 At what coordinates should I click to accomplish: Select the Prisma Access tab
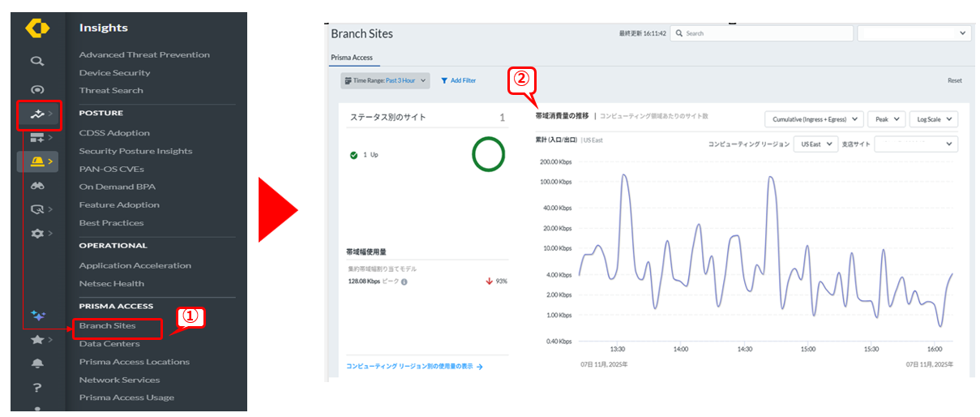pyautogui.click(x=352, y=58)
